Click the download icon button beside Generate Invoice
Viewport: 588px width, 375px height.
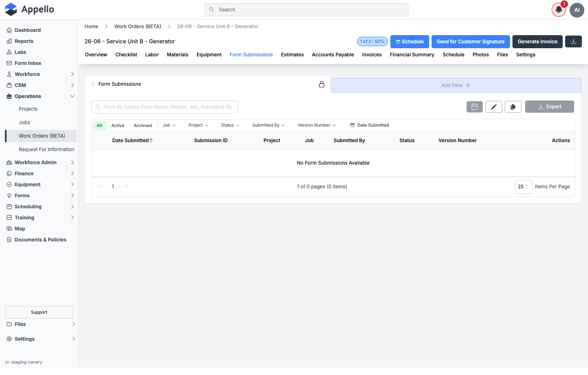(573, 42)
